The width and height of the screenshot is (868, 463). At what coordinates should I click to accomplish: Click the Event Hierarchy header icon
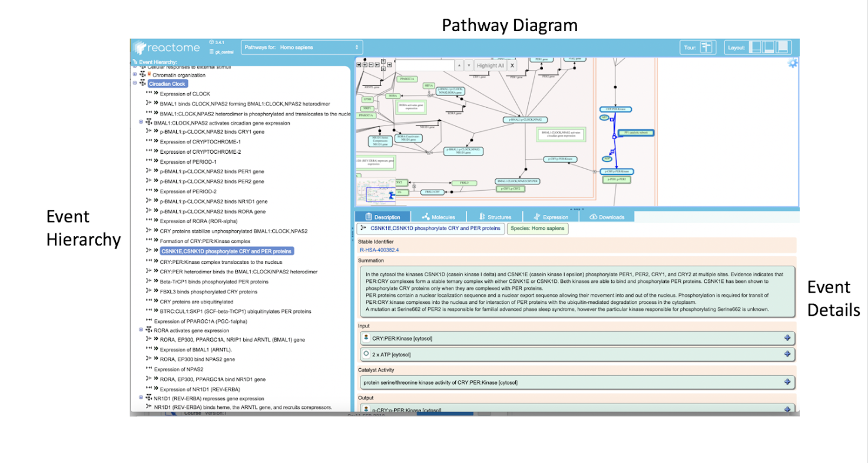135,62
